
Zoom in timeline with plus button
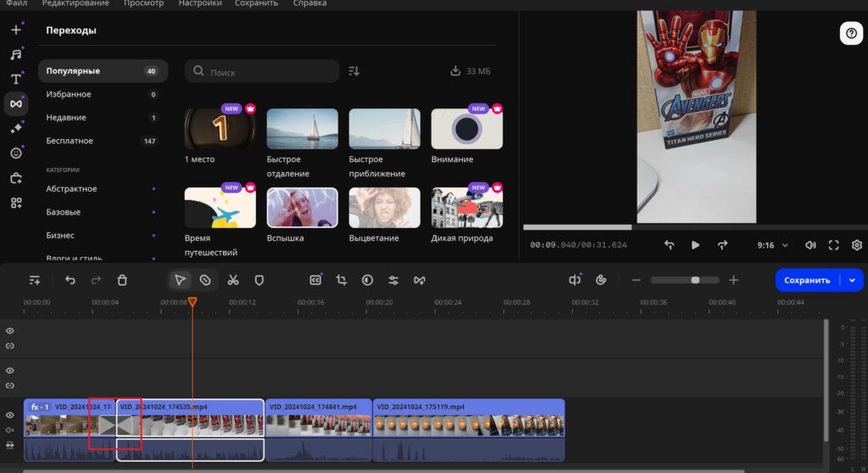(733, 281)
